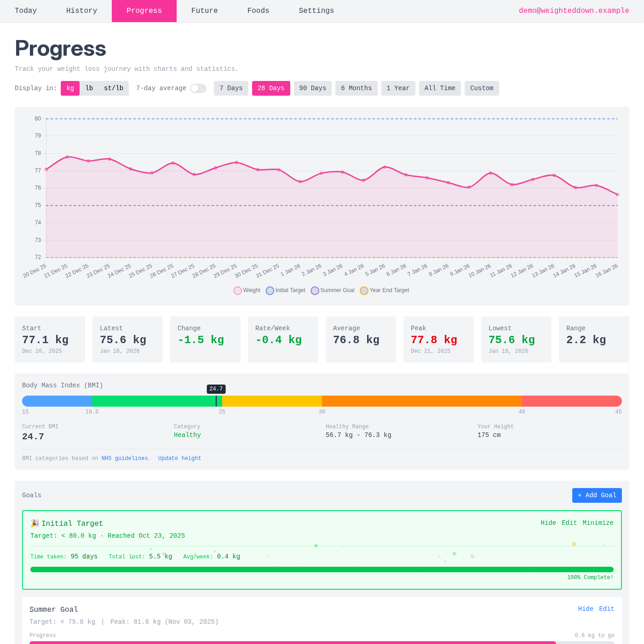The width and height of the screenshot is (644, 644).
Task: Open the Foods tab
Action: [258, 11]
